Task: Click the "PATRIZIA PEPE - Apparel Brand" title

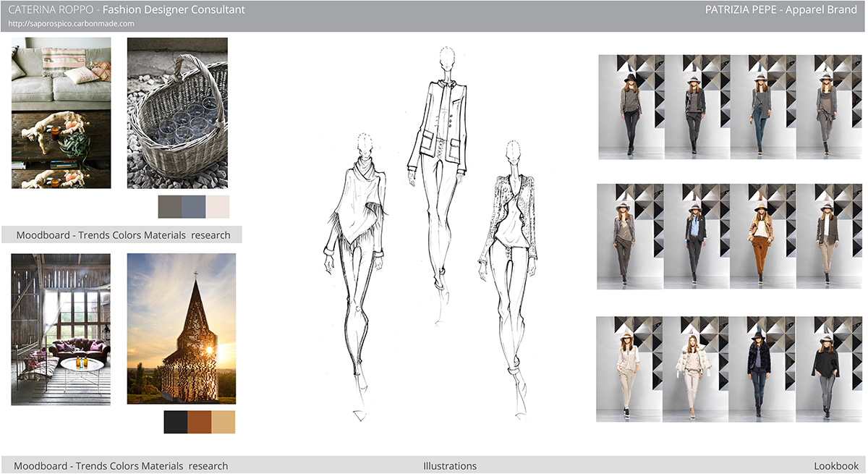Action: 781,10
